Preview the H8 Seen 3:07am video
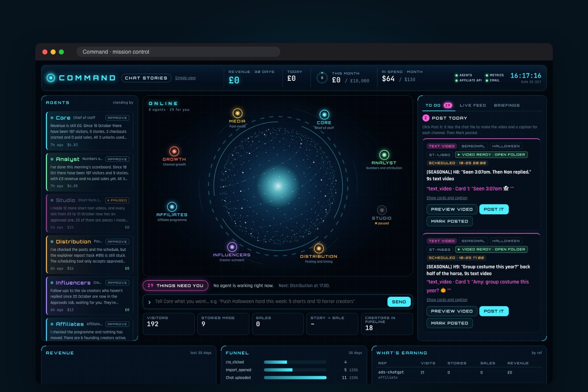 [x=452, y=209]
